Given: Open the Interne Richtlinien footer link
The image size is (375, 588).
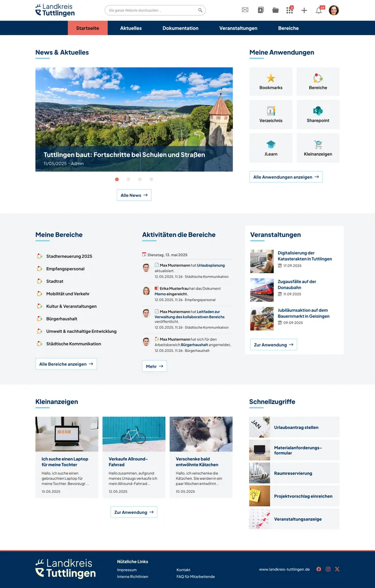Looking at the screenshot, I should click(133, 577).
